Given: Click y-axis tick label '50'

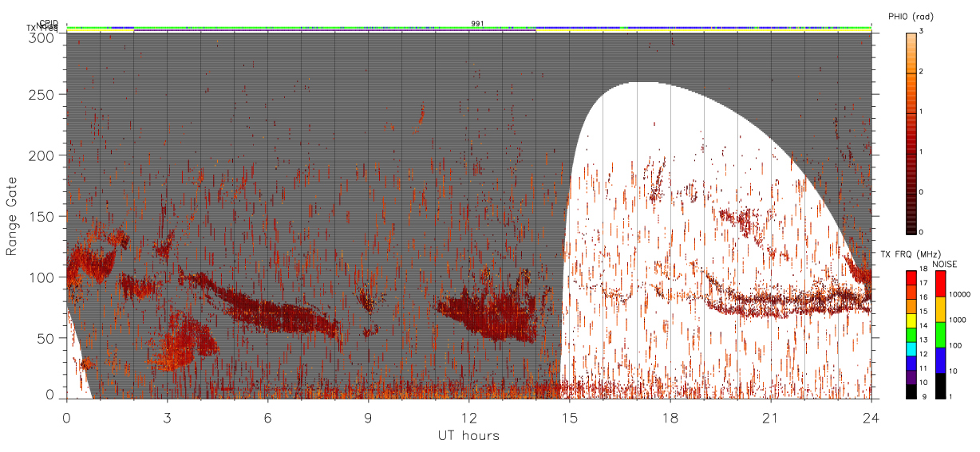Looking at the screenshot, I should pyautogui.click(x=45, y=338).
